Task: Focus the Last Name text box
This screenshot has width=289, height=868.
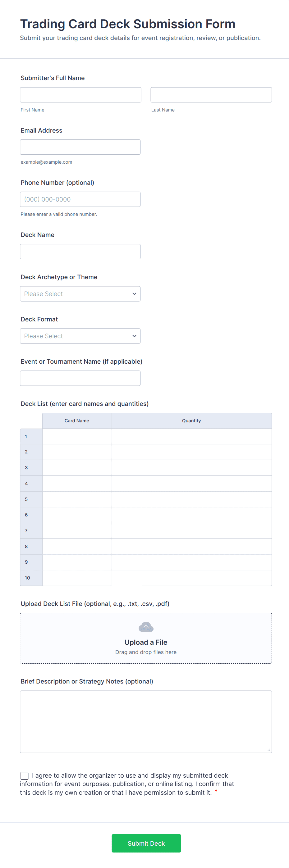Action: (211, 95)
